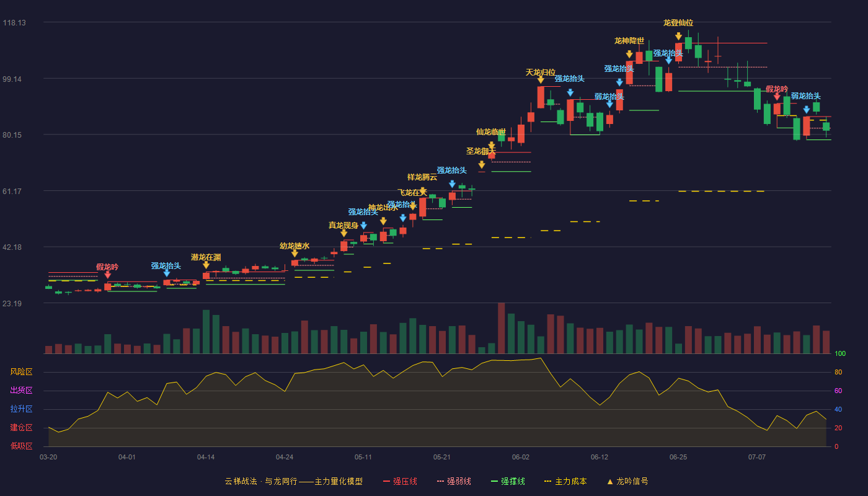
Task: Click the tall green volume bar at 04-14
Action: coord(206,332)
